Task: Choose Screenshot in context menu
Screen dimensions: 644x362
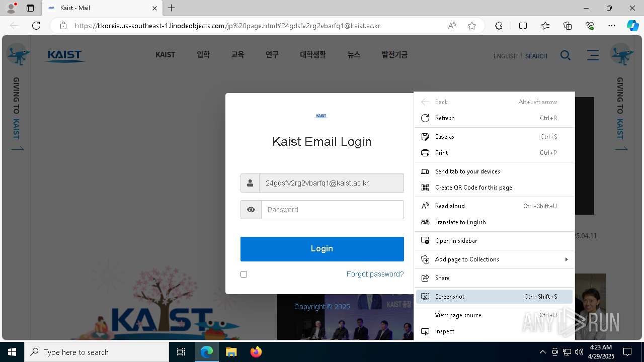Action: click(494, 297)
